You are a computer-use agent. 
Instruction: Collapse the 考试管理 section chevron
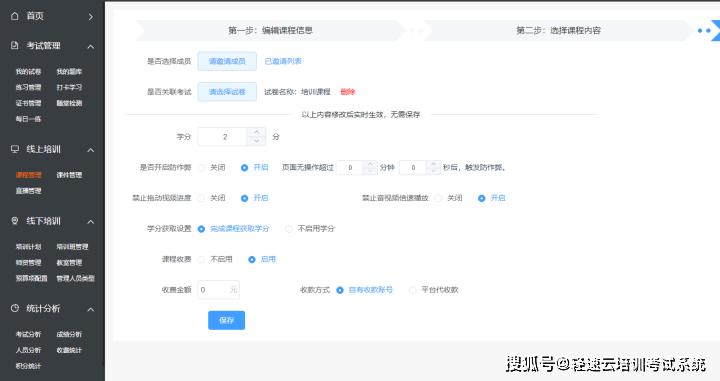tap(90, 46)
